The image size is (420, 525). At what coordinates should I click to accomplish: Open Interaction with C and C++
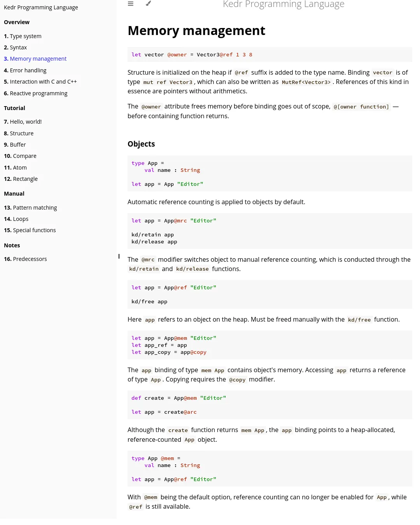tap(40, 82)
